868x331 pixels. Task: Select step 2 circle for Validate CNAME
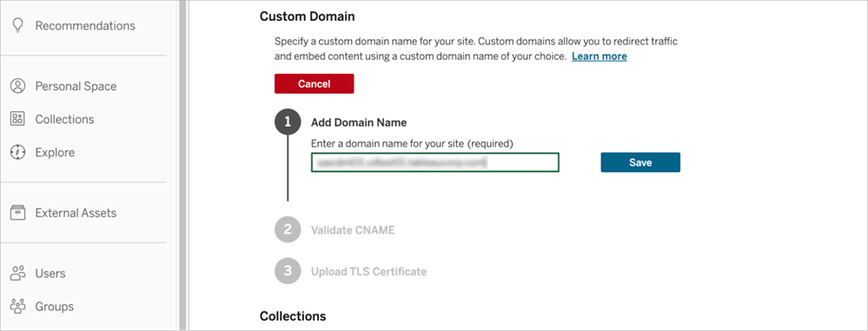point(288,229)
